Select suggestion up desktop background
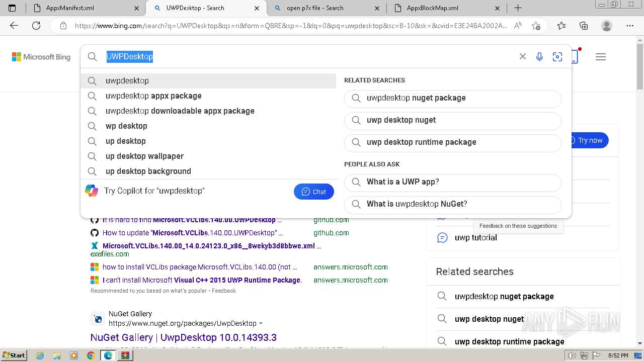Image resolution: width=644 pixels, height=362 pixels. [x=208, y=171]
